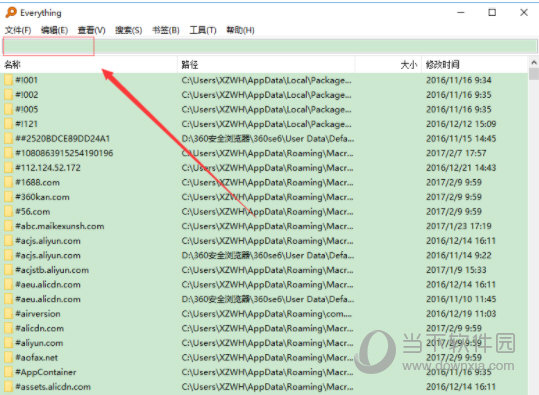The height and width of the screenshot is (395, 539).
Task: Select the #56.com folder name
Action: [x=33, y=211]
